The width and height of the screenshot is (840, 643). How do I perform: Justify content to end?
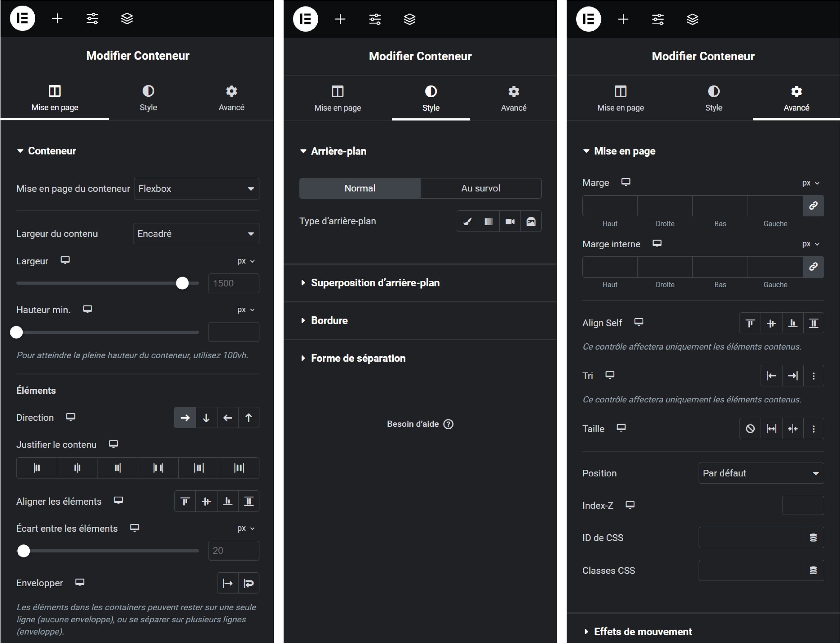[118, 468]
